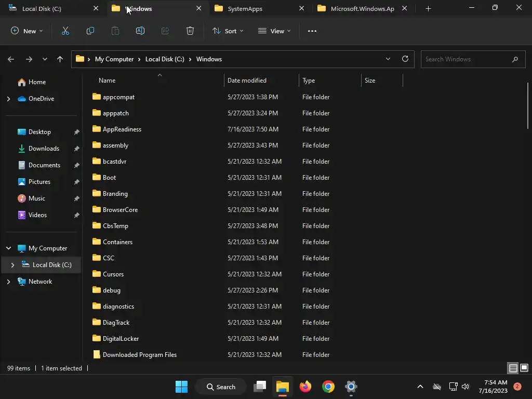Viewport: 532px width, 399px height.
Task: Open the View dropdown
Action: coord(274,31)
